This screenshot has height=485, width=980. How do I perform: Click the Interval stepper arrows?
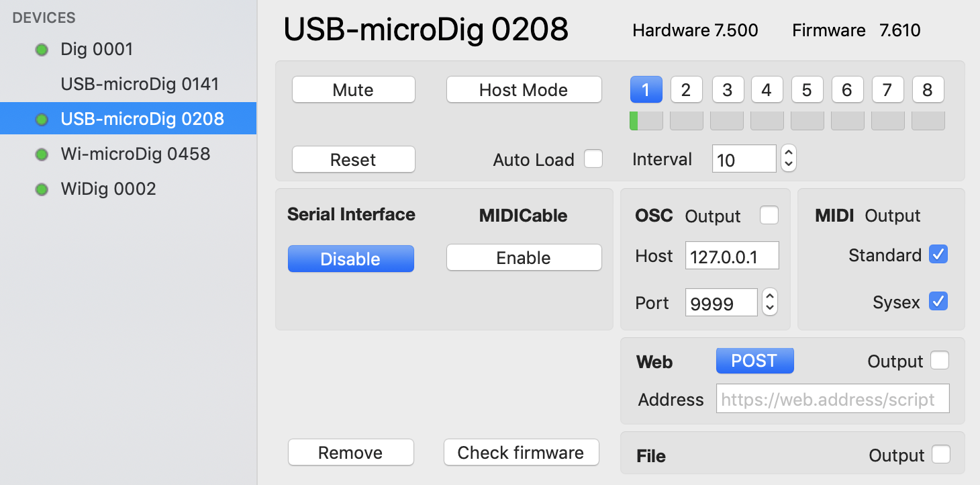point(789,159)
